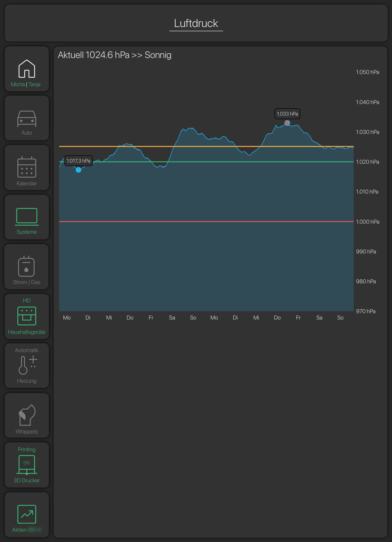The width and height of the screenshot is (392, 542).
Task: Click the 1.017,3 hPa minimum marker dot
Action: point(78,170)
